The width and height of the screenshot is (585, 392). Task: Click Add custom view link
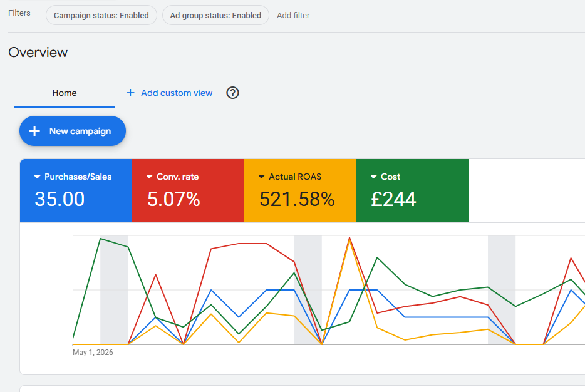tap(177, 93)
